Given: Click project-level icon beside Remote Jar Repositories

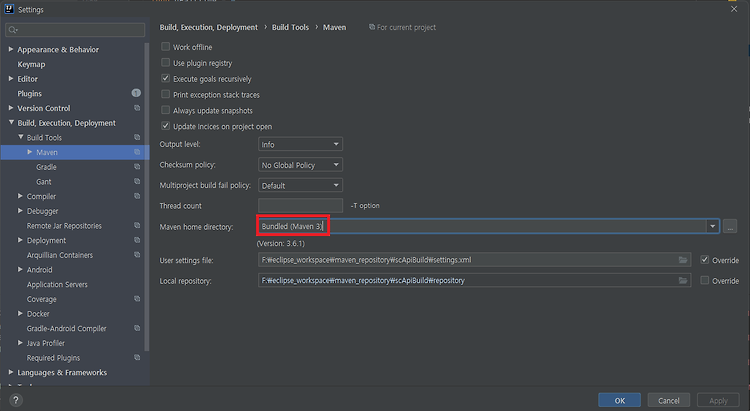Looking at the screenshot, I should [x=137, y=225].
